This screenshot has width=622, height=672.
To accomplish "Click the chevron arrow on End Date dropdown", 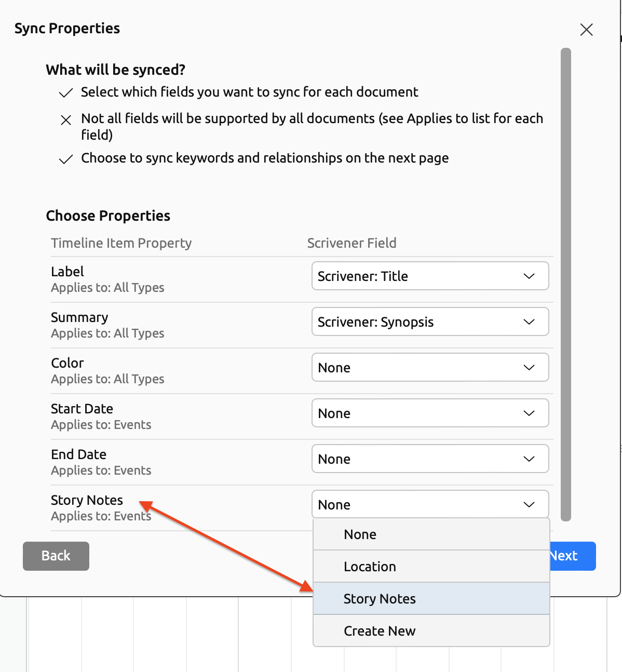I will point(529,459).
